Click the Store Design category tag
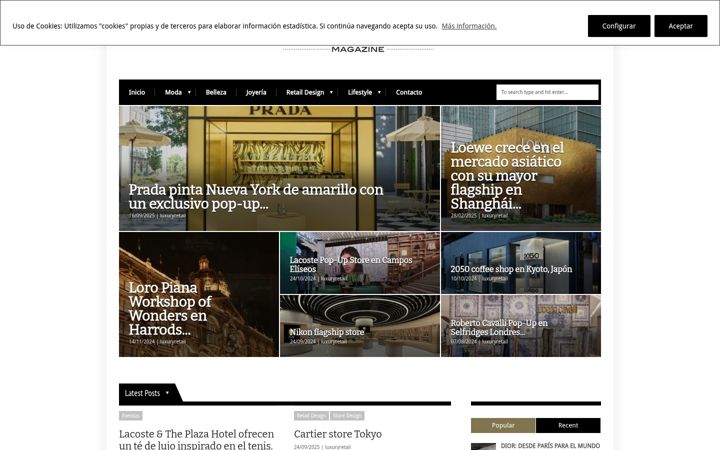The image size is (720, 450). point(347,416)
